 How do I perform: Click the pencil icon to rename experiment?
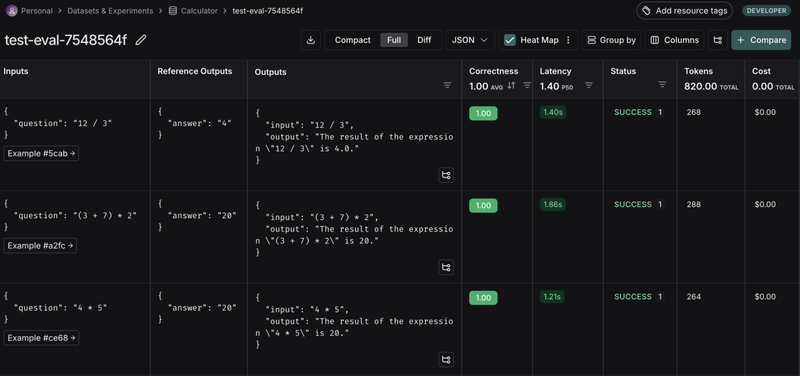[x=141, y=40]
